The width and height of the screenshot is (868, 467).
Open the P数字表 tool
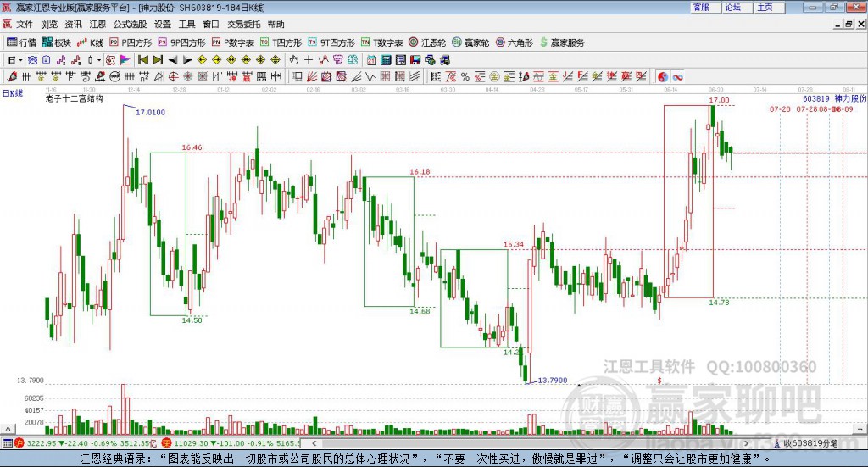click(x=232, y=42)
